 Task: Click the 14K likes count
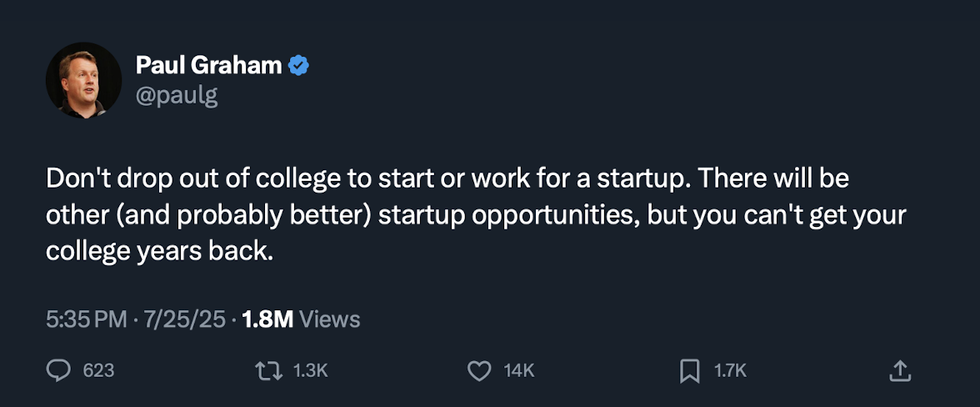pos(518,370)
